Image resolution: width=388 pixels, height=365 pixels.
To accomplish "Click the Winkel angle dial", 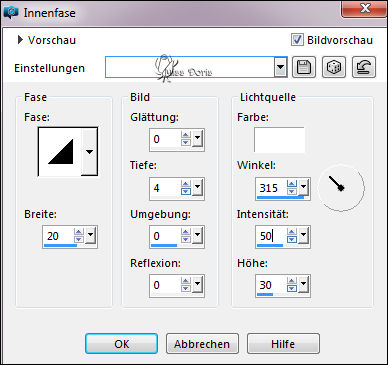I will 340,187.
